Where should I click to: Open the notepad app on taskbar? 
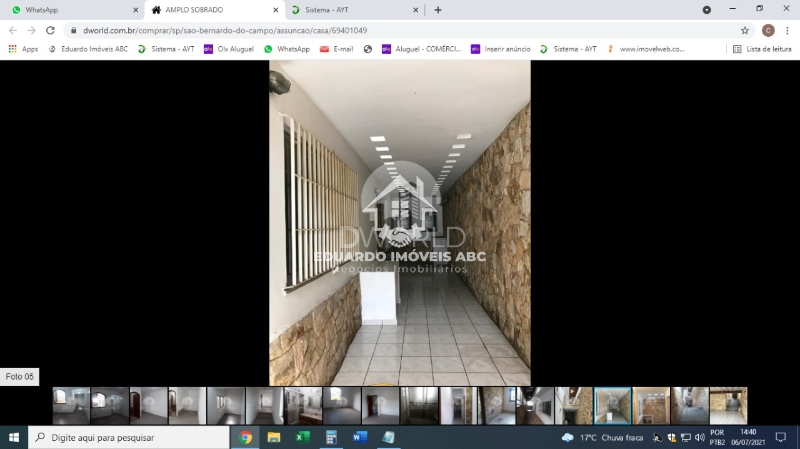(x=388, y=437)
